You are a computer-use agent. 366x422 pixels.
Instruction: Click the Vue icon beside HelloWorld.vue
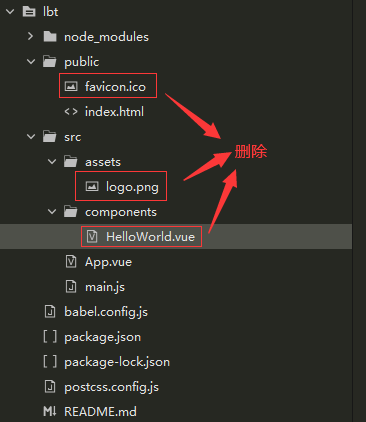[x=92, y=237]
